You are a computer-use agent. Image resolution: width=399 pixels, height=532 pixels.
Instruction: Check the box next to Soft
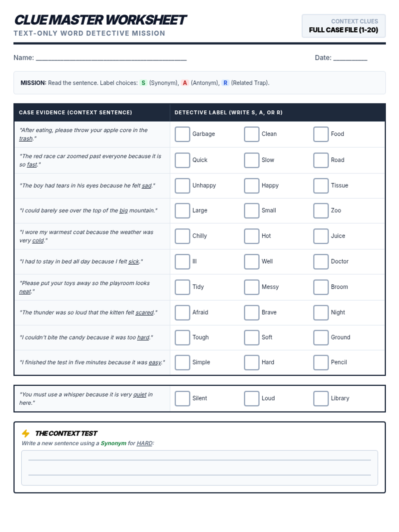(x=251, y=337)
